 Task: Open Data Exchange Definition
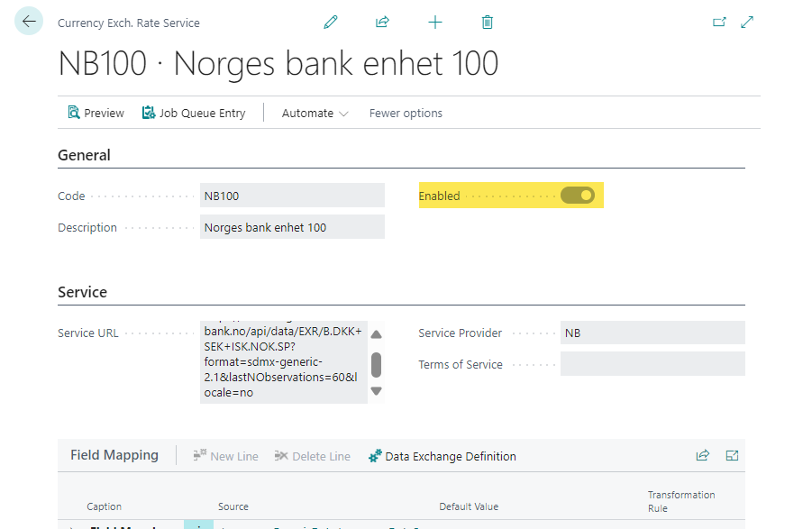pyautogui.click(x=442, y=456)
